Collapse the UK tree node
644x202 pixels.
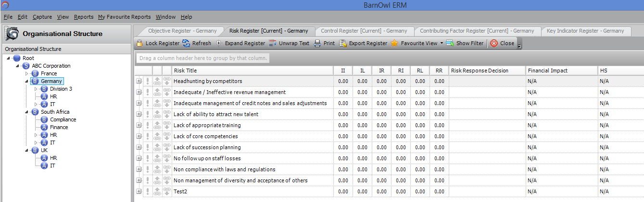point(27,150)
